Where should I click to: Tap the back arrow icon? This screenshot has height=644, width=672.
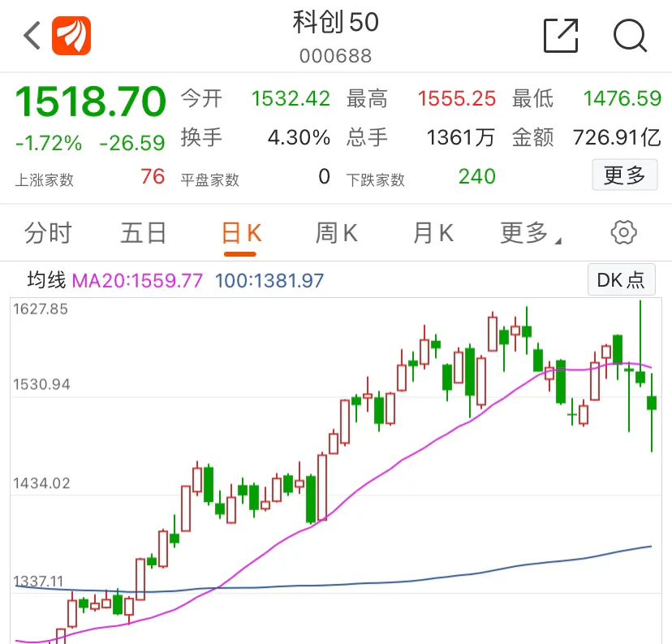[x=32, y=36]
